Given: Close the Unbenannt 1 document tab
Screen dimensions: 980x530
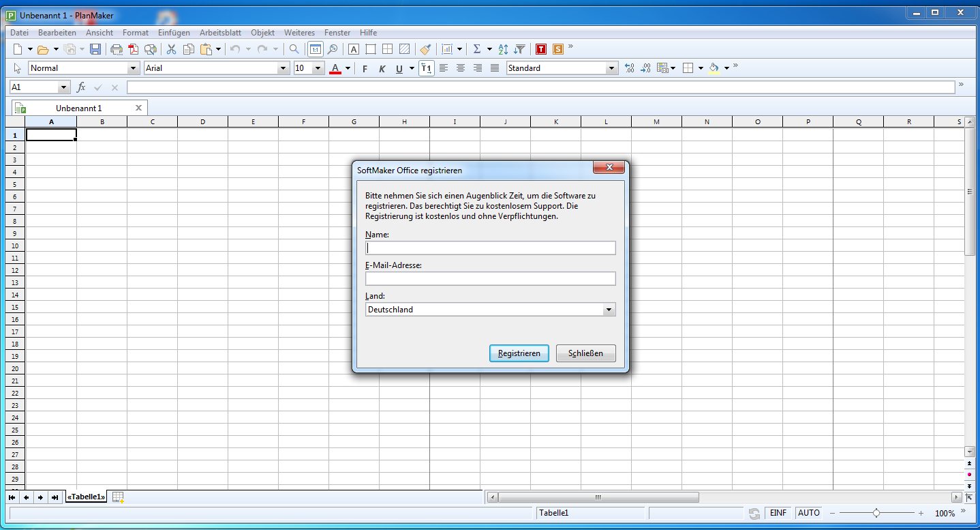Looking at the screenshot, I should 138,108.
